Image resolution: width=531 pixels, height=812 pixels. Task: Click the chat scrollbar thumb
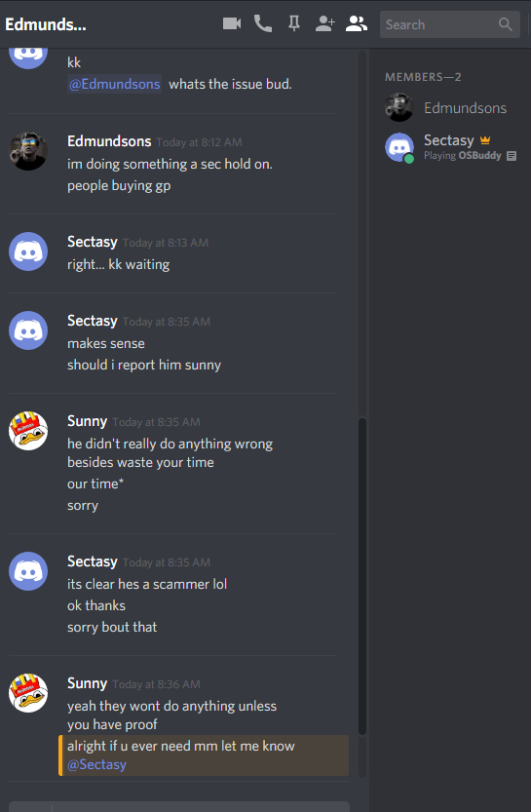(362, 576)
